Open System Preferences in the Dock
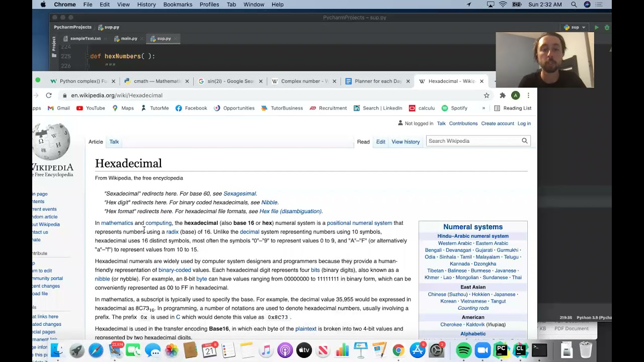The width and height of the screenshot is (644, 362). [x=437, y=350]
